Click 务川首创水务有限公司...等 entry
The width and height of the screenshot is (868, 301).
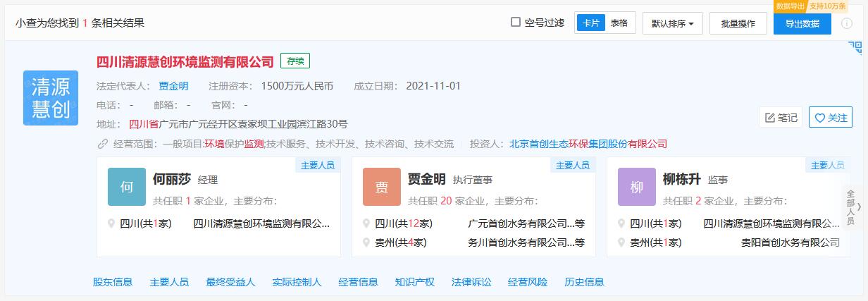pyautogui.click(x=526, y=242)
